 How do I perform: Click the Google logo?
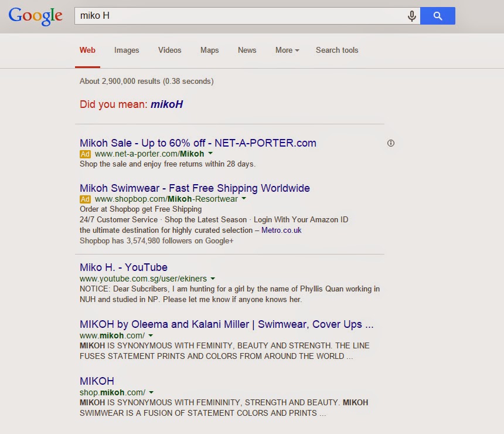pyautogui.click(x=35, y=16)
